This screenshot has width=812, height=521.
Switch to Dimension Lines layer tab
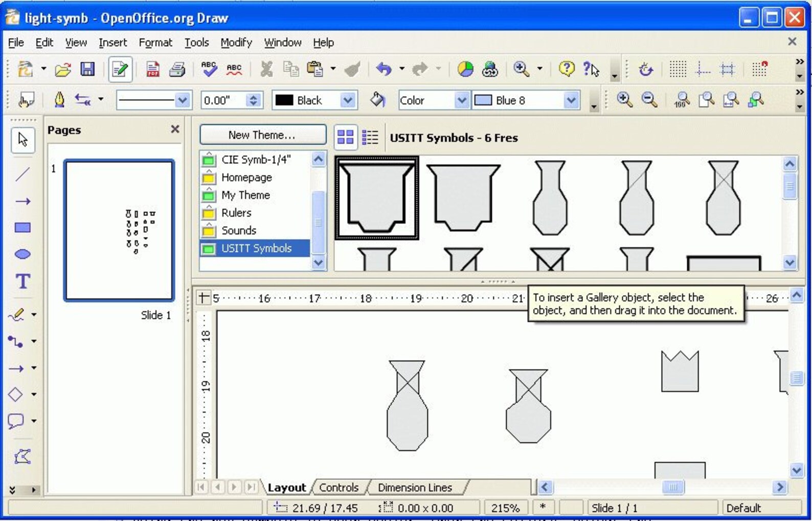415,487
